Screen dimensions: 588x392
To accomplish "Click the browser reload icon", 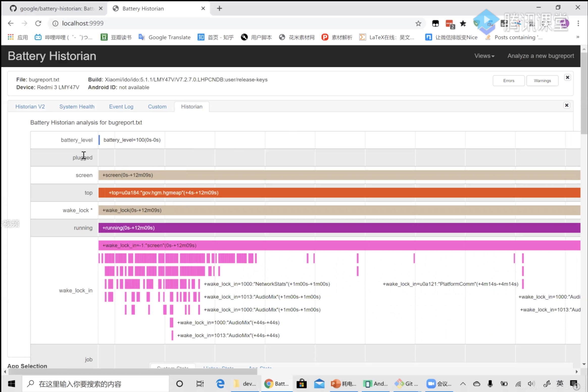I will click(x=38, y=23).
